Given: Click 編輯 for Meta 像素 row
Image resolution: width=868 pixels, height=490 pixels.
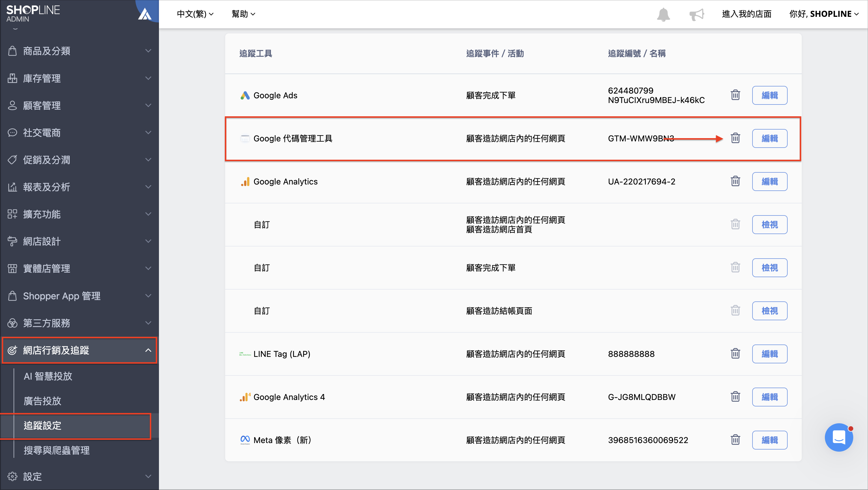Looking at the screenshot, I should [x=770, y=440].
